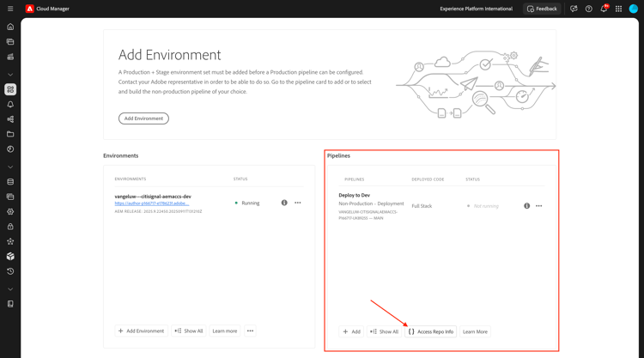Click Learn more in Environments card
This screenshot has width=644, height=358.
[x=225, y=331]
